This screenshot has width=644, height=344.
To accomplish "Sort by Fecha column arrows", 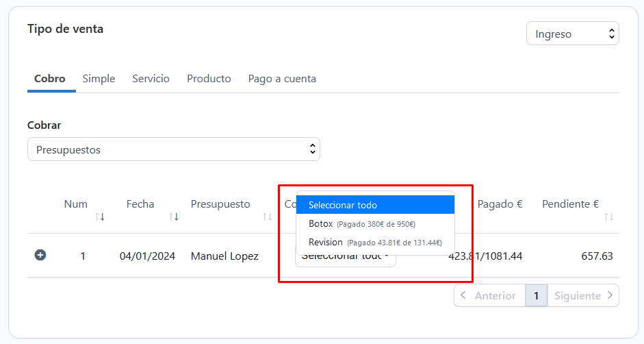I will coord(174,217).
